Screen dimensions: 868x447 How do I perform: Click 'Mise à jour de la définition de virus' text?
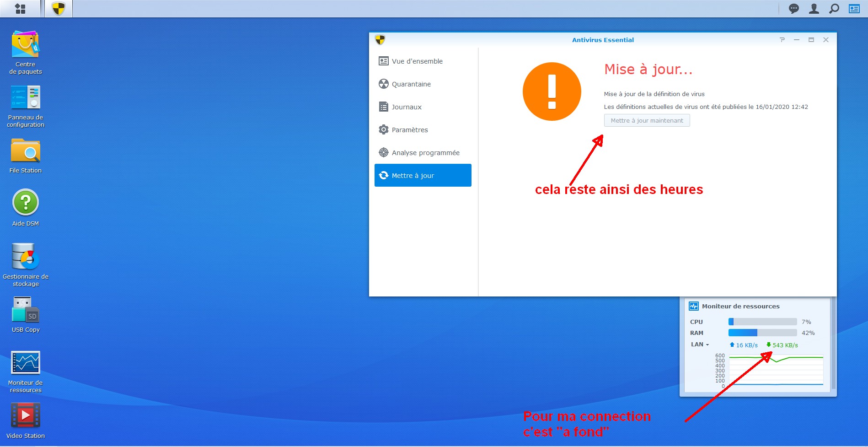pyautogui.click(x=654, y=94)
